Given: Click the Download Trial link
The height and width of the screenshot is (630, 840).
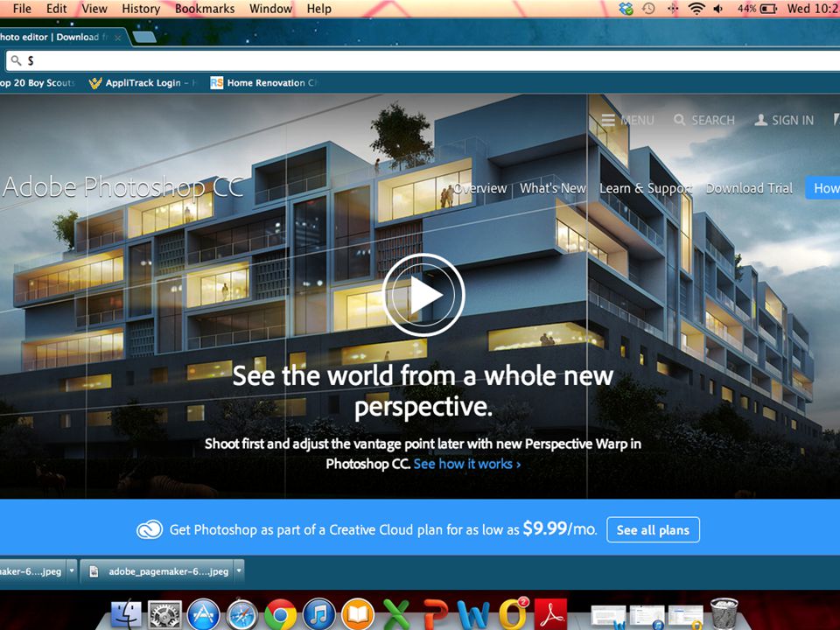Looking at the screenshot, I should click(x=749, y=189).
